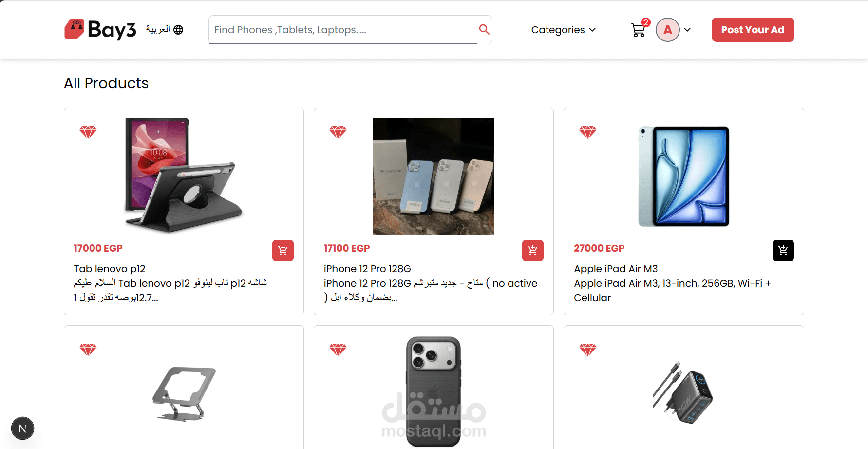The height and width of the screenshot is (449, 868).
Task: Focus the Find Phones, Tablets search field
Action: click(x=343, y=30)
